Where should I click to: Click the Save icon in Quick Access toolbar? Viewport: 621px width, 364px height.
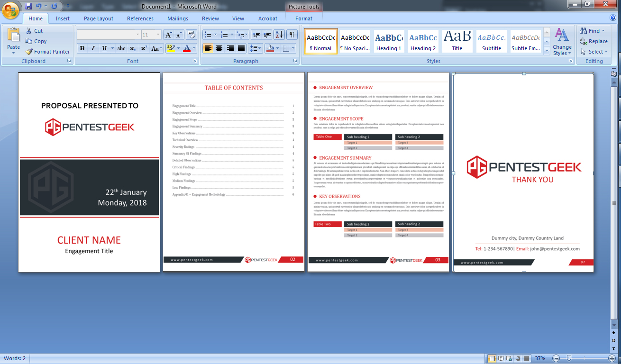28,7
